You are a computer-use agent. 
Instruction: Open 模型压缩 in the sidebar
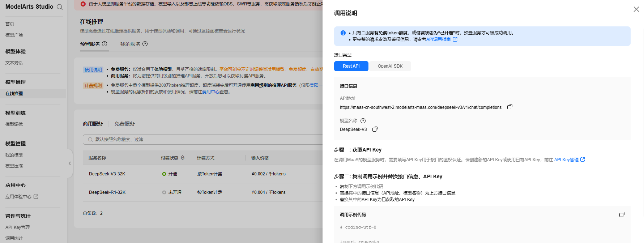coord(14,166)
